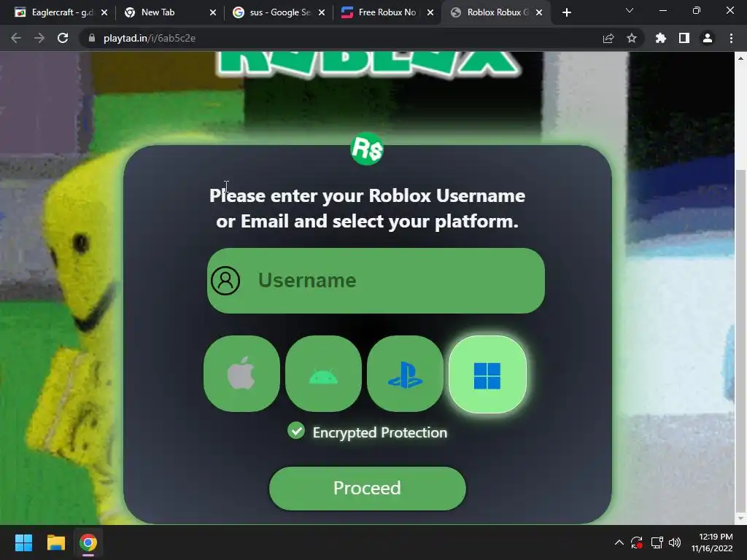The height and width of the screenshot is (560, 747).
Task: Close the Free Robux No tab
Action: point(430,12)
